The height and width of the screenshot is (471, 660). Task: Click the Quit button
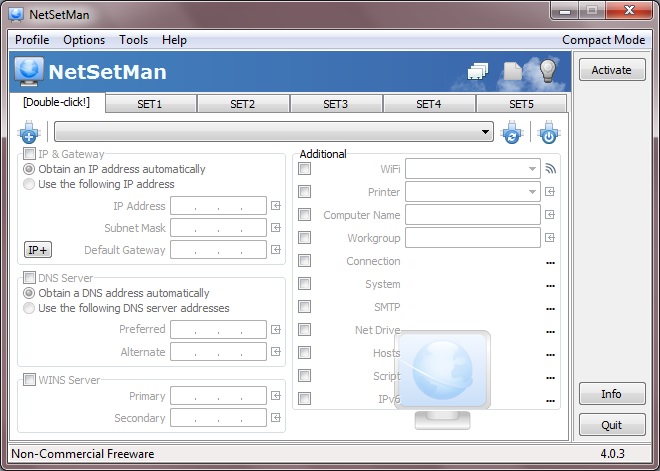click(612, 425)
